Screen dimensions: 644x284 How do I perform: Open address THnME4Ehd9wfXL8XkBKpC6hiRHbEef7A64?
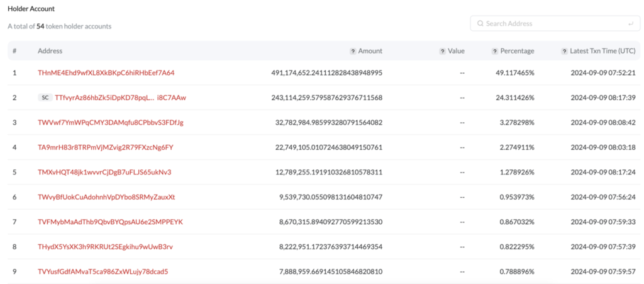coord(106,73)
